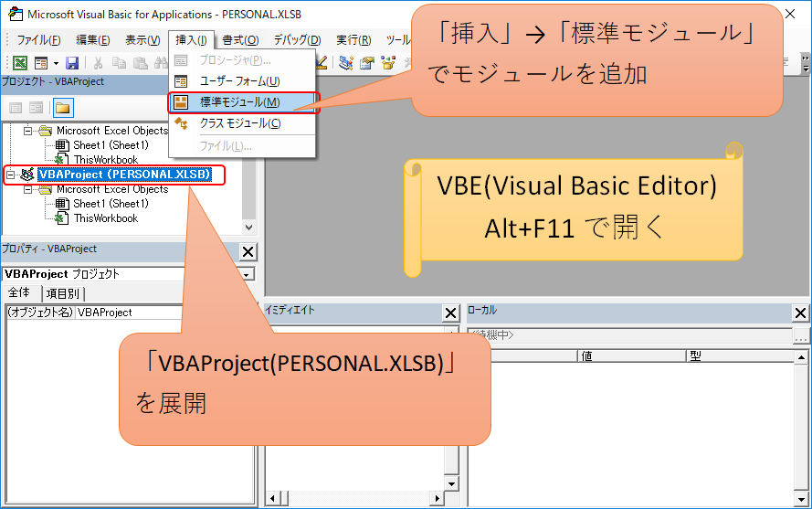The width and height of the screenshot is (812, 509).
Task: Click View Code icon in Project panel
Action: pos(16,108)
